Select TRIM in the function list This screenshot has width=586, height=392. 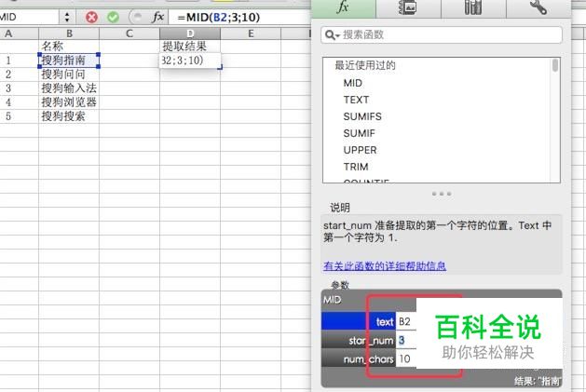coord(356,167)
